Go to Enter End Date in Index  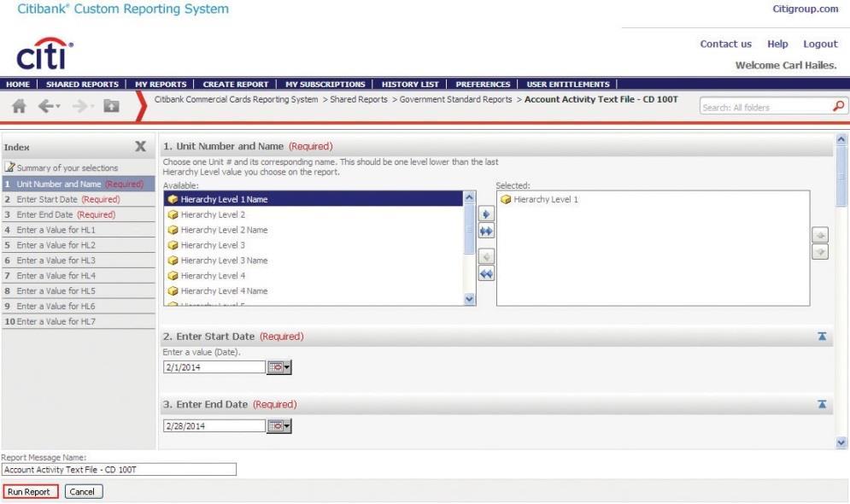(x=79, y=214)
